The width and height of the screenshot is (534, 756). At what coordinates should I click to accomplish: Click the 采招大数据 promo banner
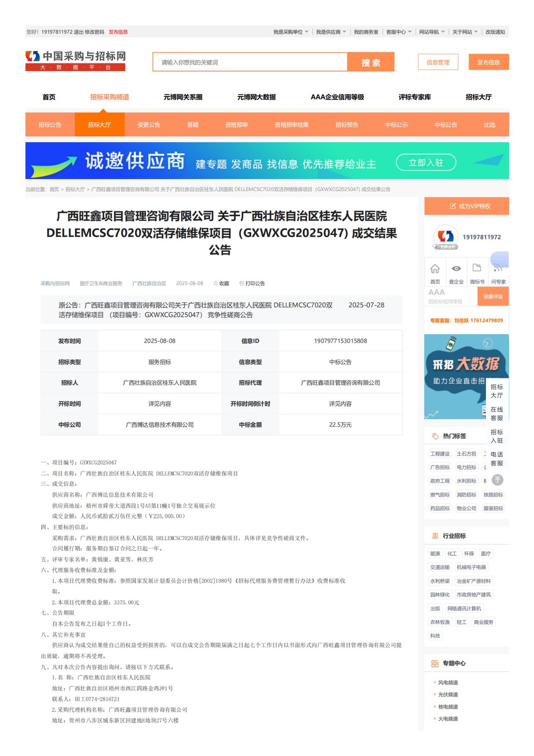(466, 376)
